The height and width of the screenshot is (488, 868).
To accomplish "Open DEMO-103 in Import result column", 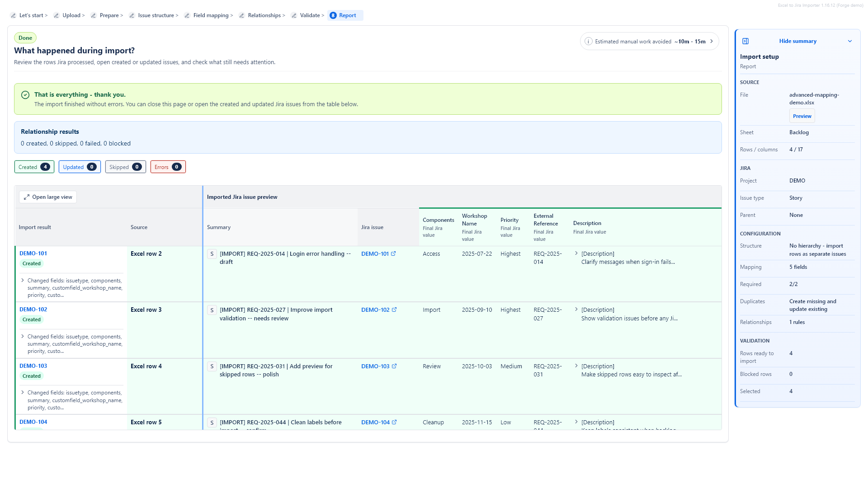I will (x=33, y=366).
